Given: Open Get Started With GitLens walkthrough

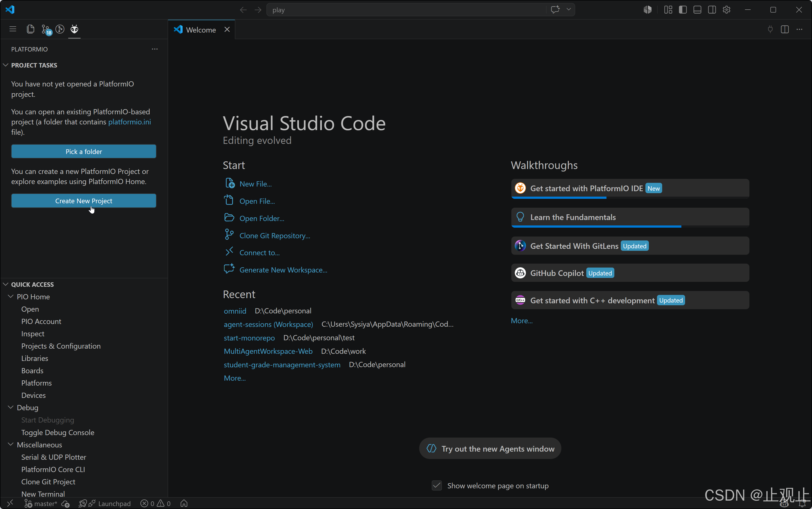Looking at the screenshot, I should [x=630, y=246].
